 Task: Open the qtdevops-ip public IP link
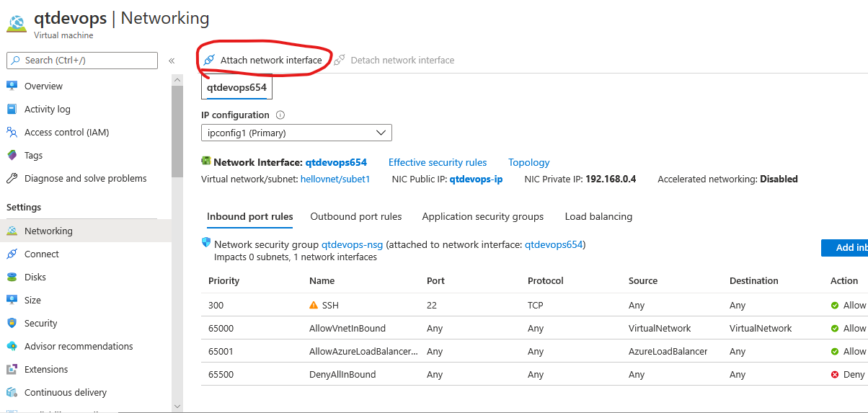[x=476, y=179]
